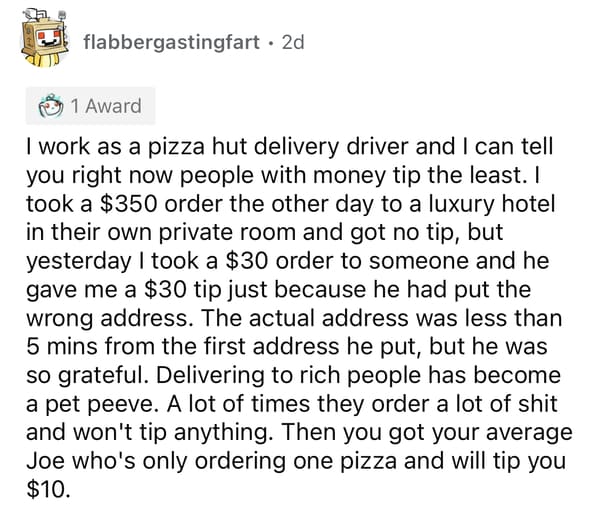
Task: Click the phrase "private room"
Action: (x=228, y=233)
